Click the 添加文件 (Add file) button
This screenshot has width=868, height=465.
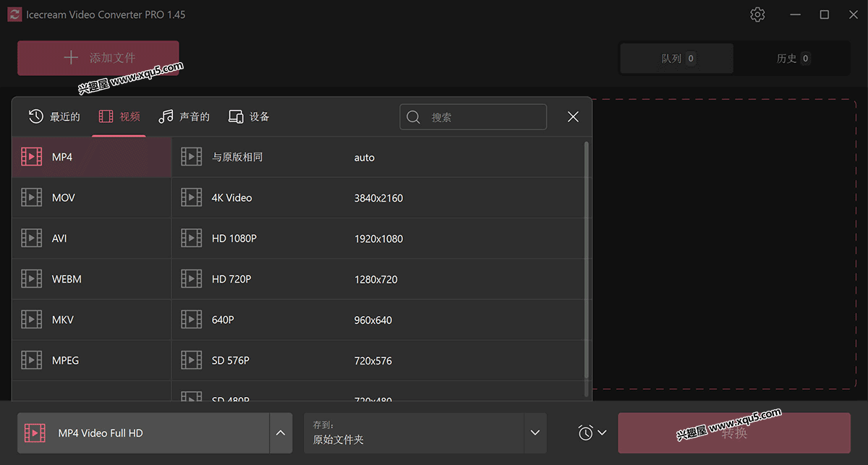pos(98,58)
